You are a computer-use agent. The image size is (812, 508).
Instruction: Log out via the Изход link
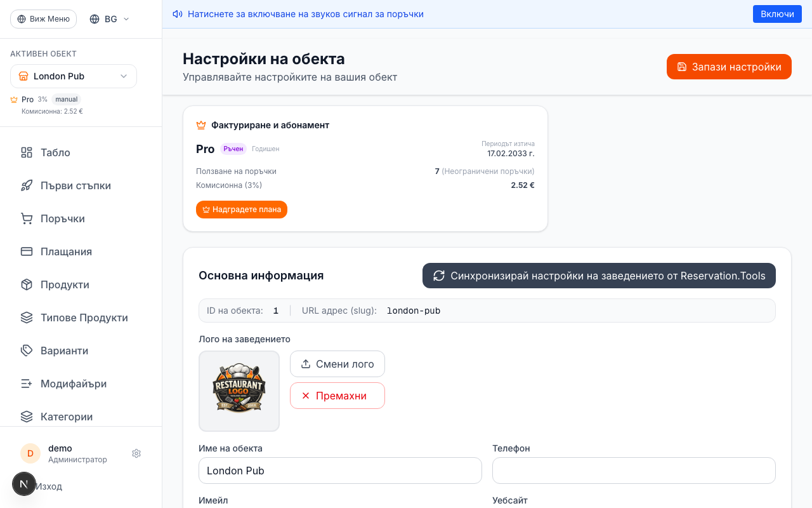pyautogui.click(x=48, y=486)
